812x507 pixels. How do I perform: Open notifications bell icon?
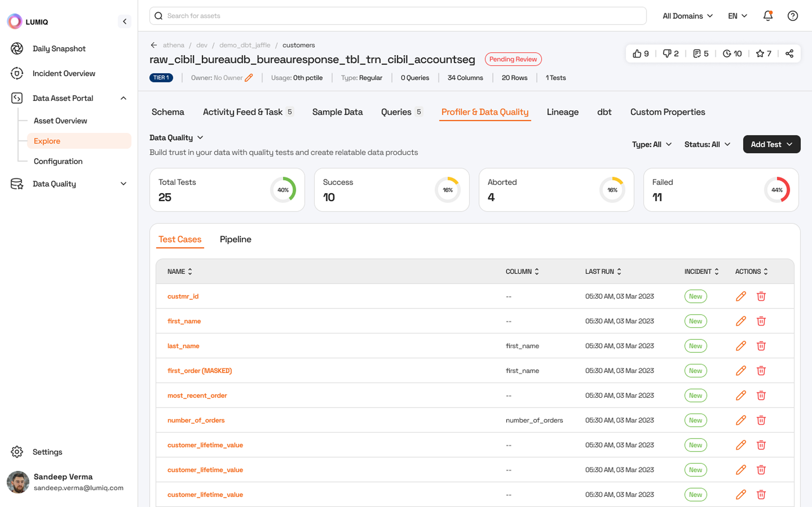tap(768, 16)
